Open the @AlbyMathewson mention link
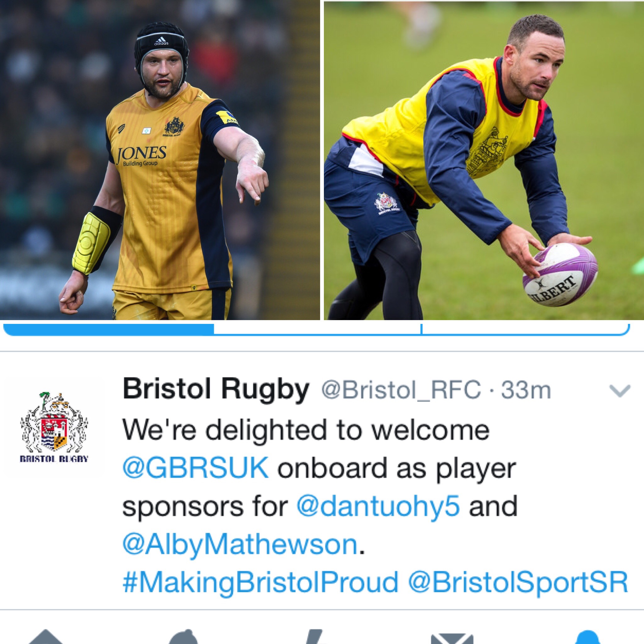Image resolution: width=644 pixels, height=644 pixels. tap(240, 545)
